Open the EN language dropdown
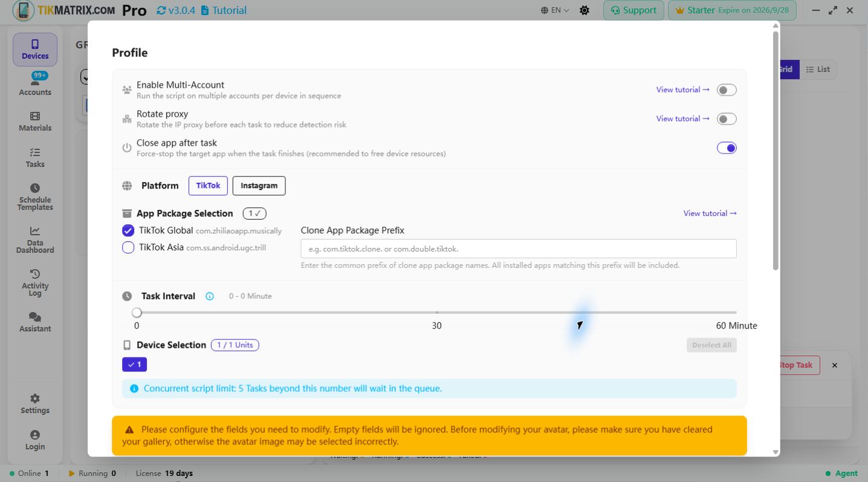 tap(555, 10)
